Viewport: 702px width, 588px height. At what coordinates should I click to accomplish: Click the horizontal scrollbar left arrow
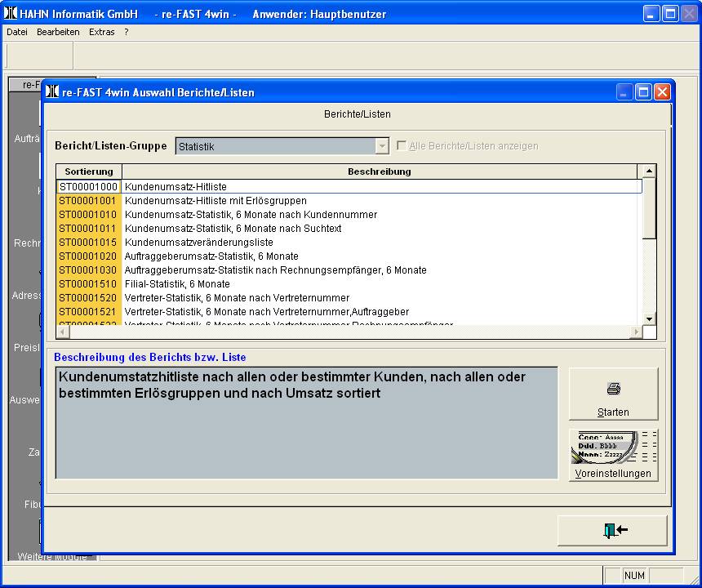(63, 332)
